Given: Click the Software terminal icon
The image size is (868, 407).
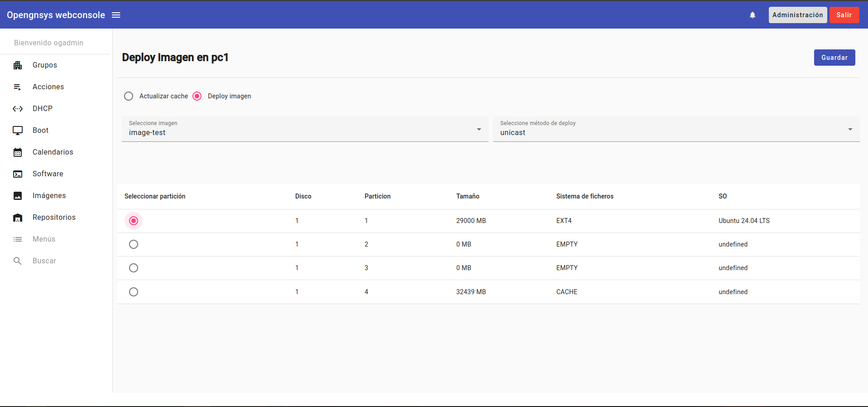Looking at the screenshot, I should (x=18, y=174).
